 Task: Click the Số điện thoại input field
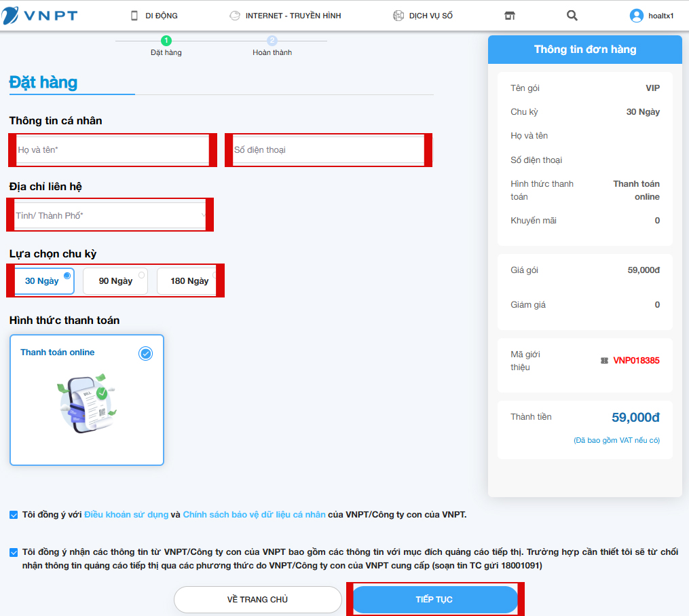click(329, 150)
